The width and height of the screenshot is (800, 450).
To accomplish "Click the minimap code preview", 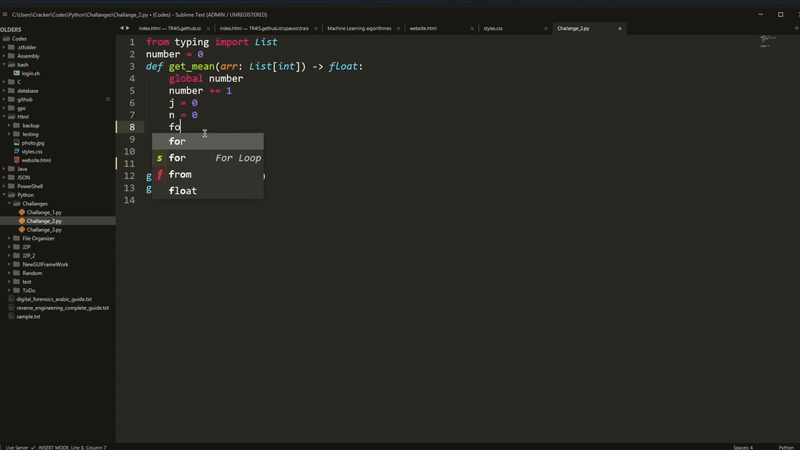I will (768, 42).
